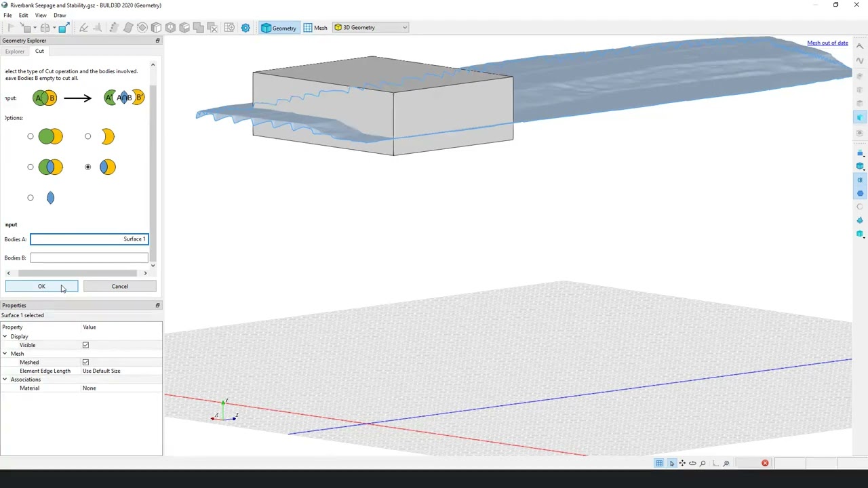Click the surface sheet icon in the toolbar

click(x=128, y=28)
